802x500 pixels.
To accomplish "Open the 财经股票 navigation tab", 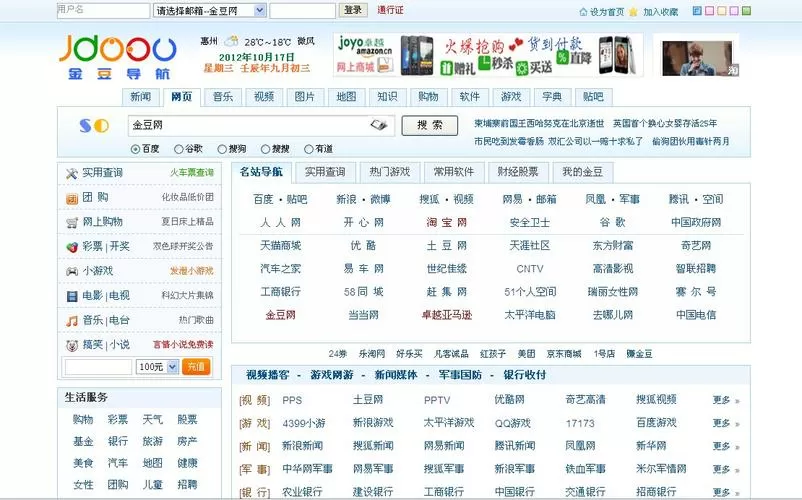I will [x=518, y=172].
